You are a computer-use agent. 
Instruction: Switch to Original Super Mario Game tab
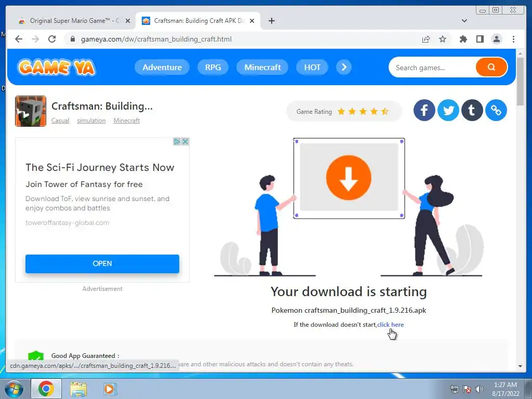pos(72,21)
